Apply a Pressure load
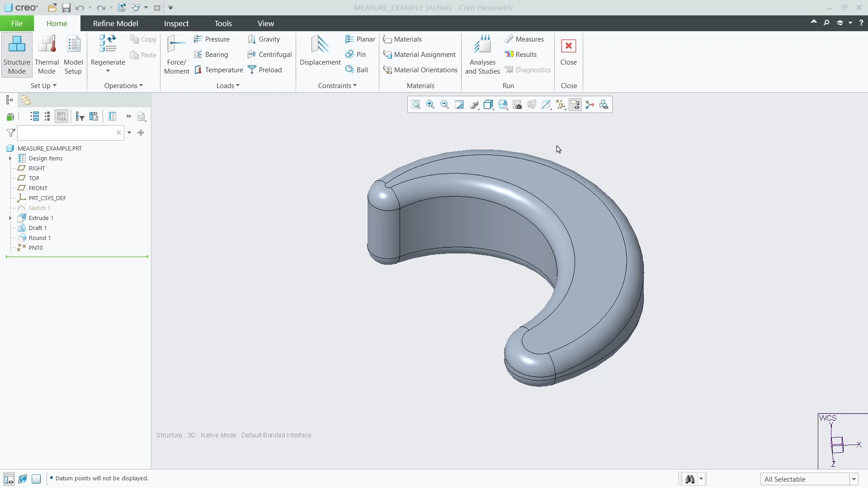 212,39
